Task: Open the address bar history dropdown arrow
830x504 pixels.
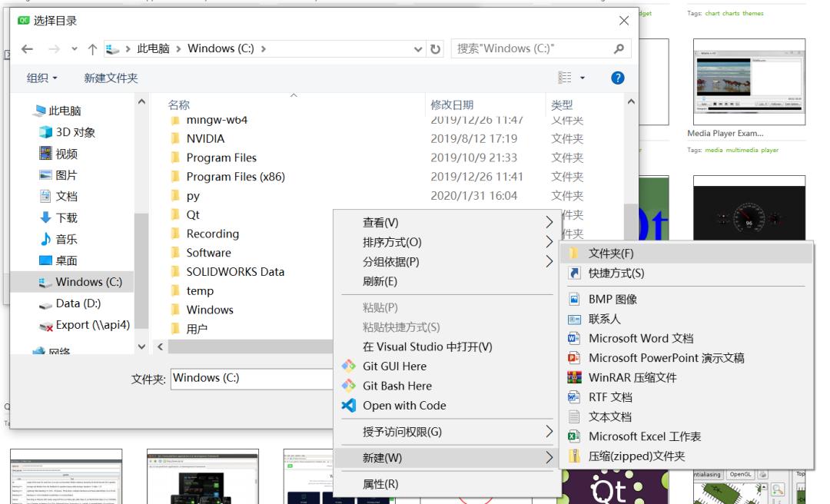Action: (x=418, y=48)
